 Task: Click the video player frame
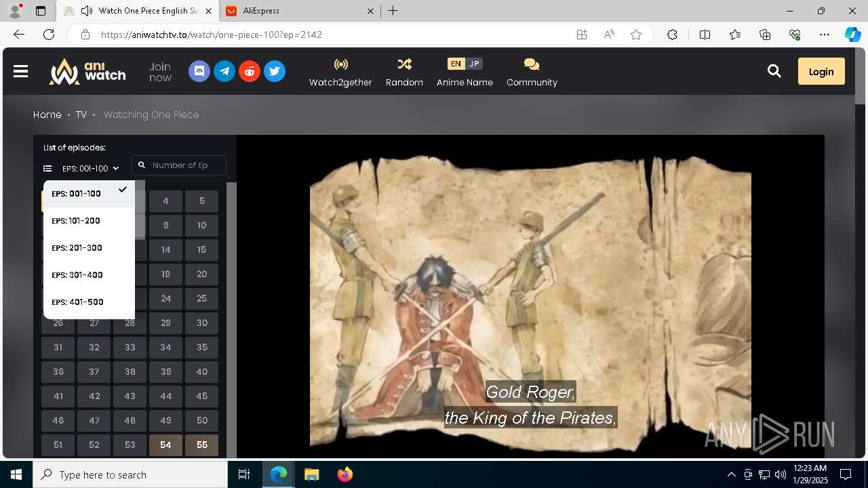tap(530, 297)
